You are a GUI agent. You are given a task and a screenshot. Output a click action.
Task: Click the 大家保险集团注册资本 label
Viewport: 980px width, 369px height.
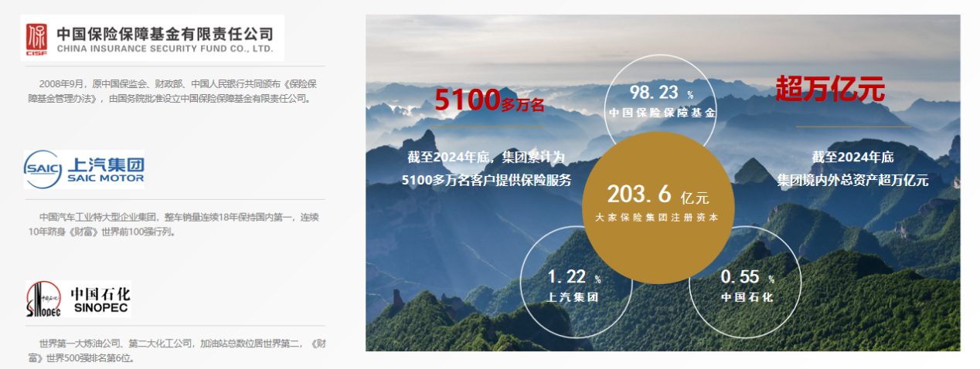tap(657, 218)
